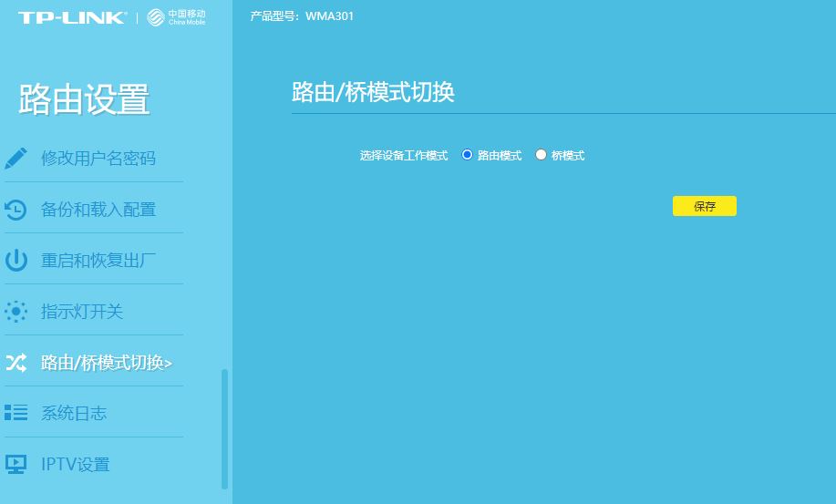Screen dimensions: 836x504
Task: Click the clock-arrow icon for 备份和载入配置
Action: 16,210
